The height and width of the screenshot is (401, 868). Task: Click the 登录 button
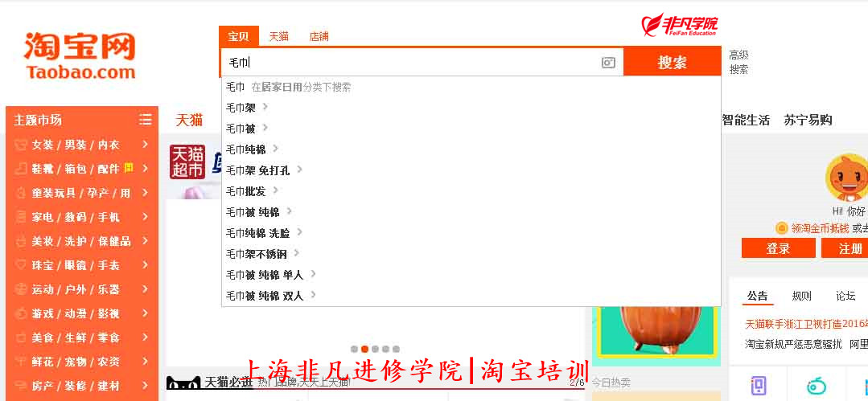779,248
